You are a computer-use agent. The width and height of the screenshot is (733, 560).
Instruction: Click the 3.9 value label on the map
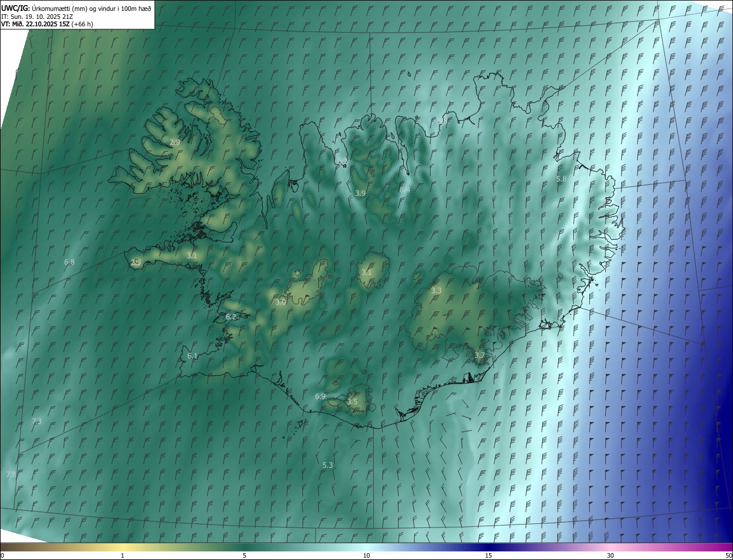(360, 194)
